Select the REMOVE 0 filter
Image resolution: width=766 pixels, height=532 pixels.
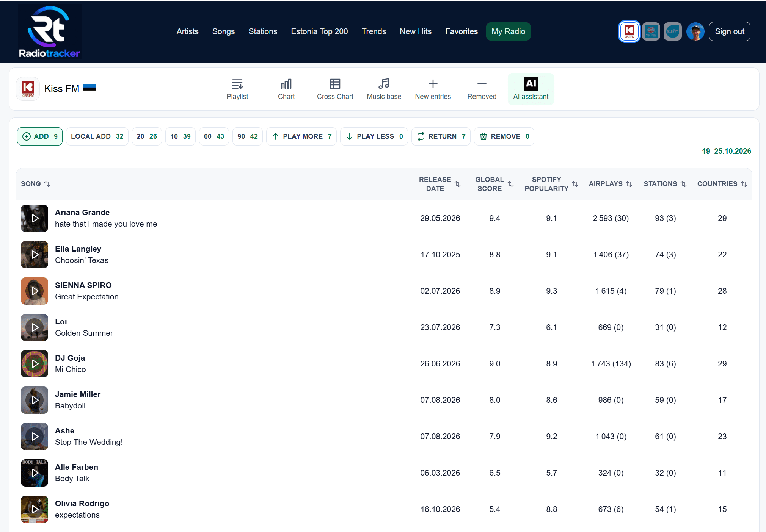(504, 136)
